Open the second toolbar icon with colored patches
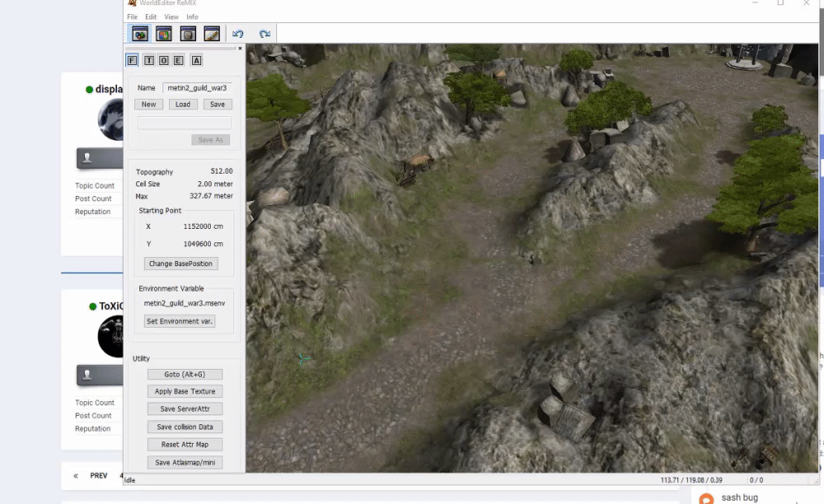824x504 pixels. point(164,34)
